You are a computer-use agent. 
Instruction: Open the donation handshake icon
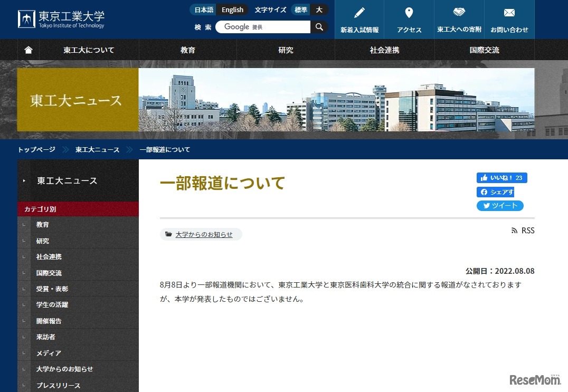(459, 13)
